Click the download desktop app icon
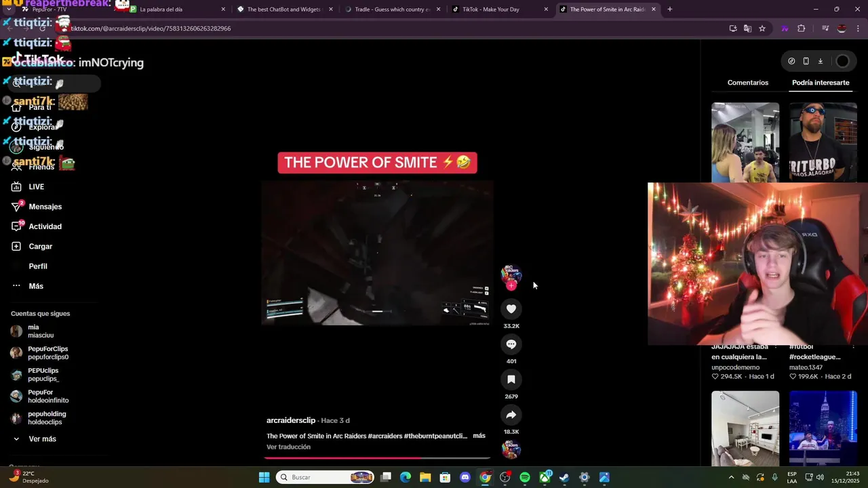Screen dimensions: 868x488 coord(820,61)
